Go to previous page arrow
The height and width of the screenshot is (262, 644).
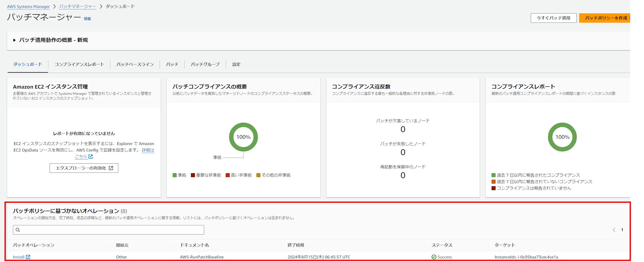point(614,230)
